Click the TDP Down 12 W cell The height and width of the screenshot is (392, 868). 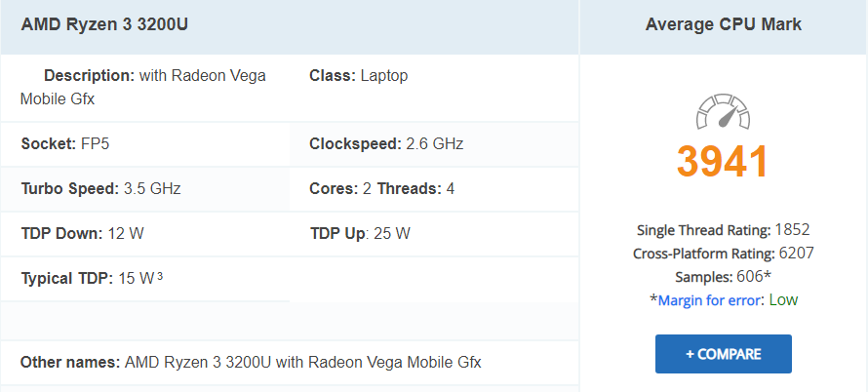click(x=145, y=234)
